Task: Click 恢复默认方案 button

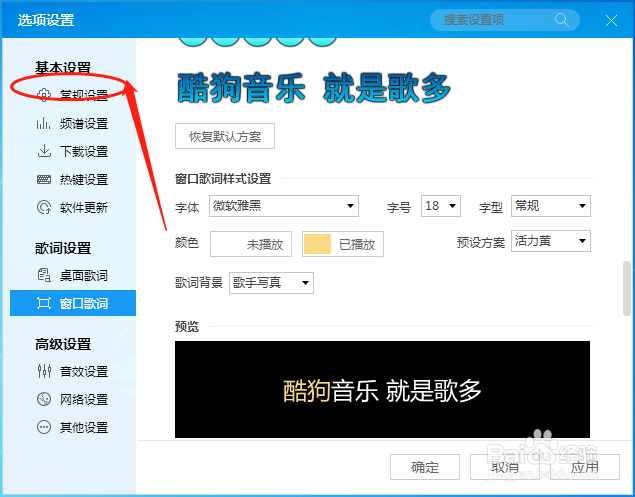Action: point(225,136)
